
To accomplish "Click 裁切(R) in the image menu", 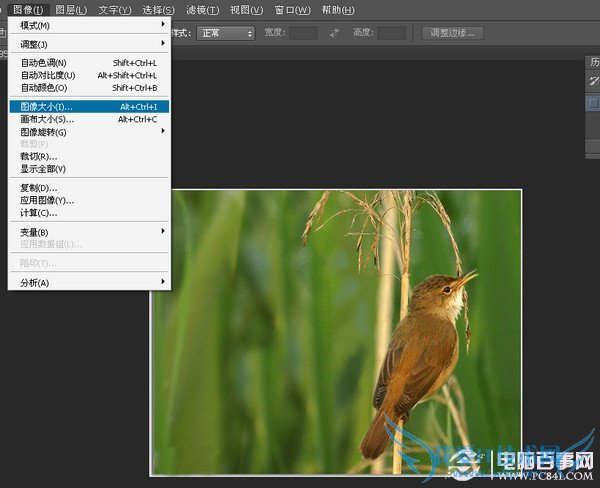I will 40,157.
